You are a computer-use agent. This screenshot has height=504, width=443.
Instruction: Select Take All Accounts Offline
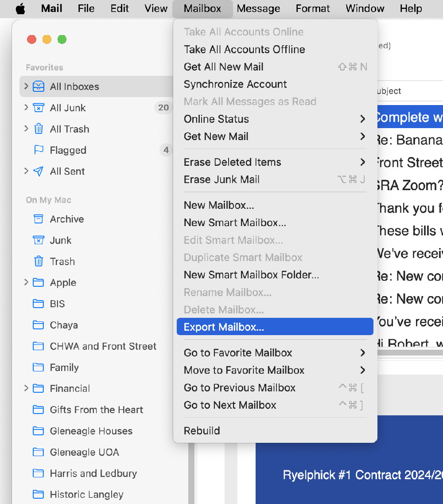tap(275, 49)
